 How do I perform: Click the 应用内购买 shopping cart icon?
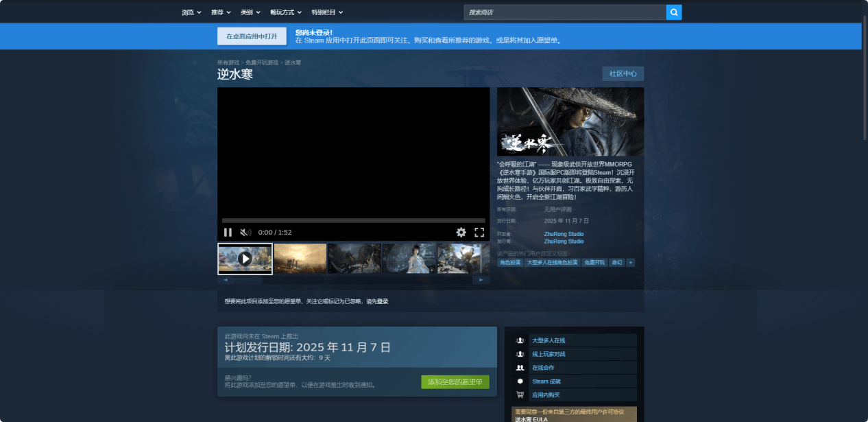(520, 395)
